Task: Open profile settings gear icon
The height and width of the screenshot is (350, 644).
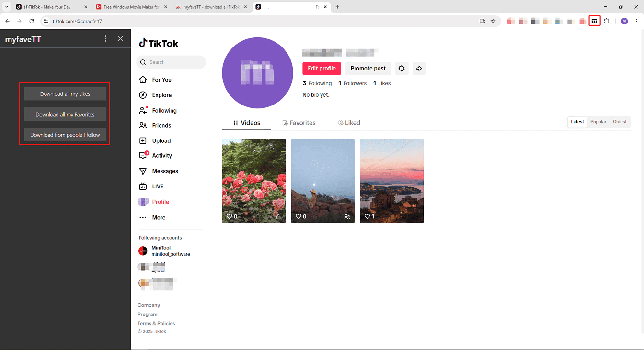Action: pos(402,69)
